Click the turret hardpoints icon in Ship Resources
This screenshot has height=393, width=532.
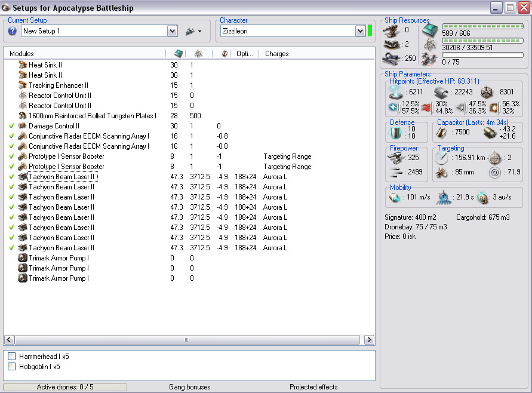pos(391,29)
